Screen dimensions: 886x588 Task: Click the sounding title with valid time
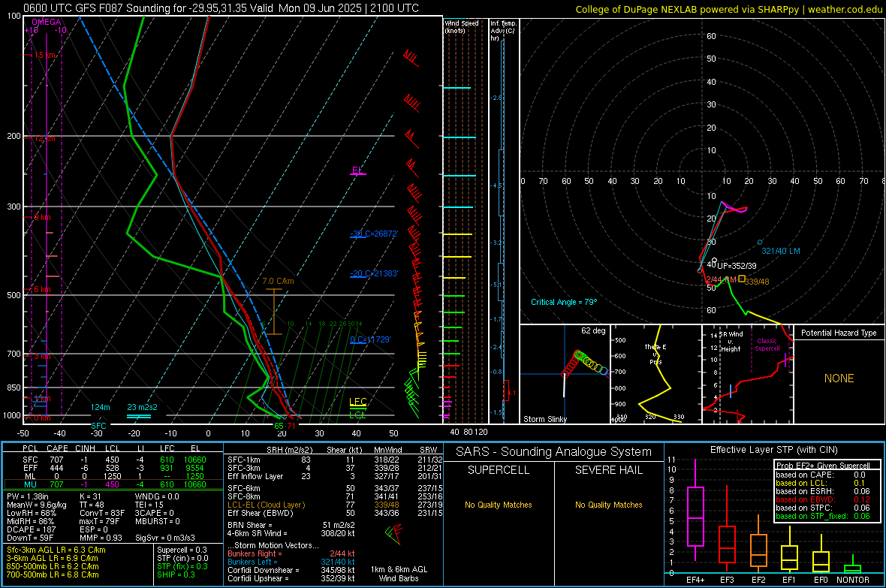point(221,8)
